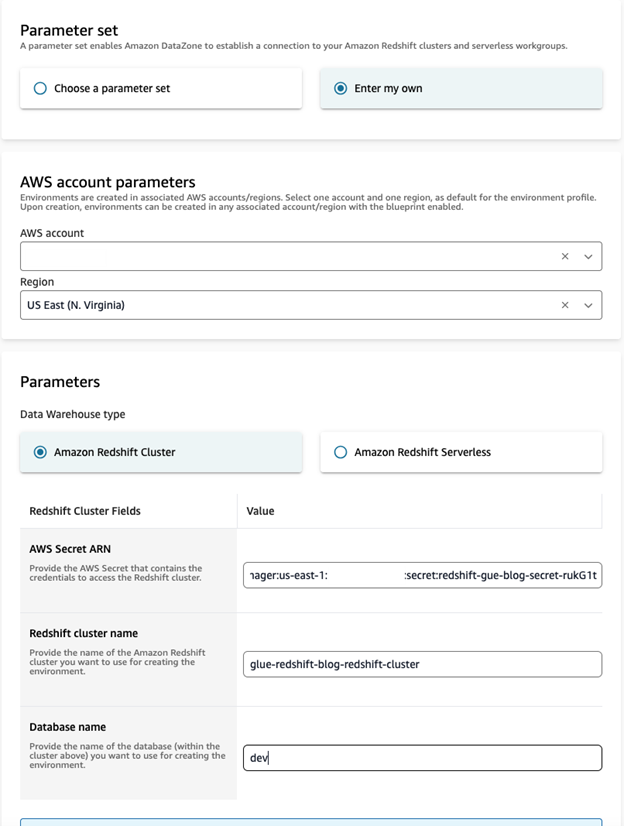Click the US East (N. Virginia) region value
This screenshot has width=624, height=826.
point(76,305)
